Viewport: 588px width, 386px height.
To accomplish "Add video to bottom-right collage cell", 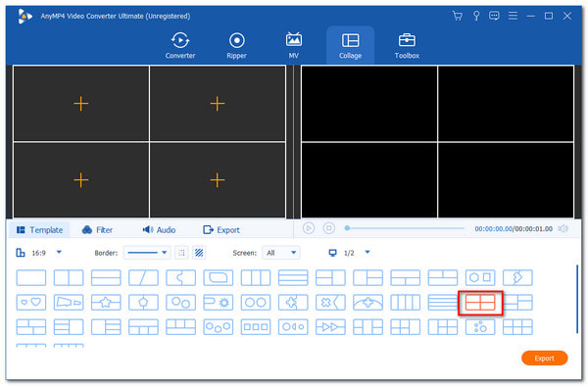I will [x=218, y=180].
